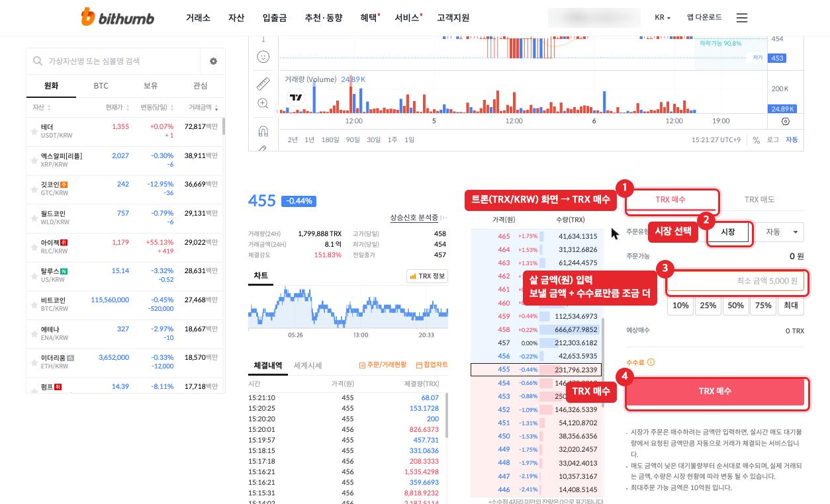Screen dimensions: 830x504
Task: Switch to the BTC market tab
Action: coord(101,86)
